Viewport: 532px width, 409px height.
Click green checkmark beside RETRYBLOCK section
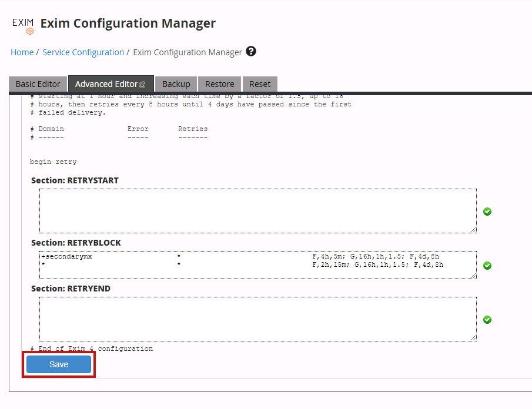coord(487,266)
